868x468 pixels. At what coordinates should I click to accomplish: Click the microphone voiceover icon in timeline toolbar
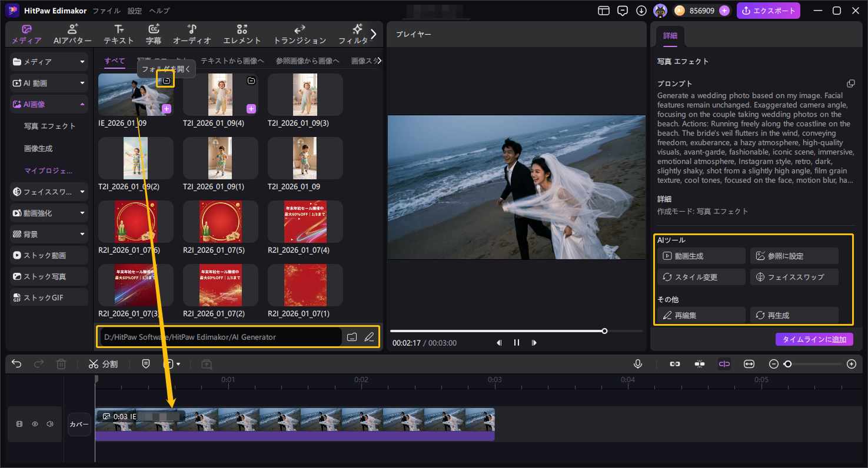637,364
